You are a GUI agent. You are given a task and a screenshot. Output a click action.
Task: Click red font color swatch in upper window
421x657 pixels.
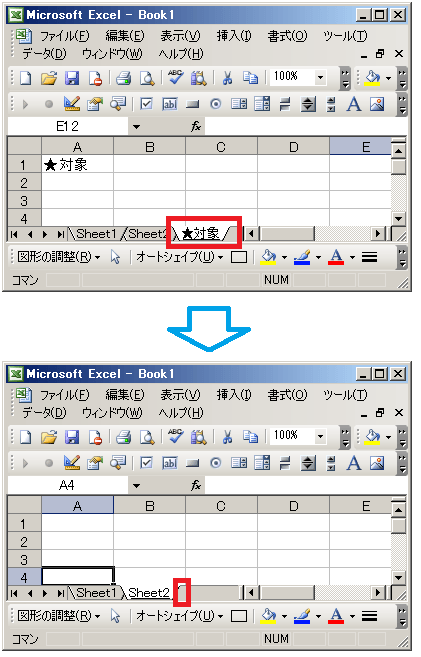336,257
